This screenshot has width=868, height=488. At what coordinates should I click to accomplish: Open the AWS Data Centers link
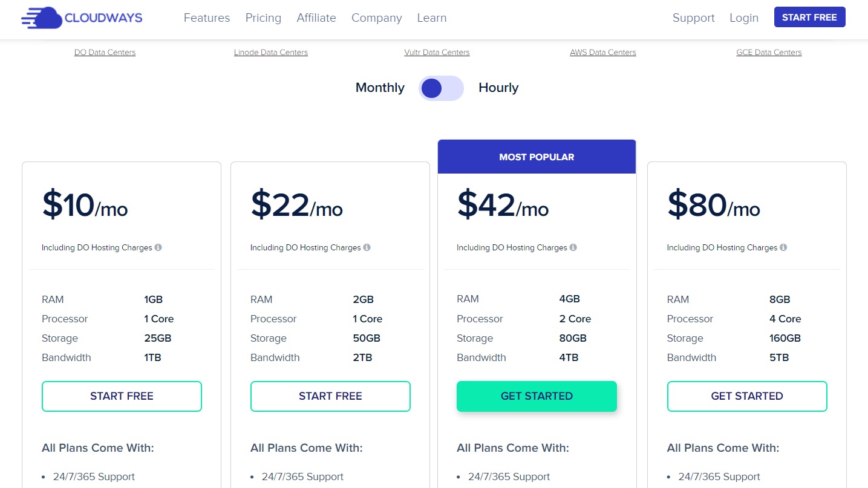click(603, 53)
